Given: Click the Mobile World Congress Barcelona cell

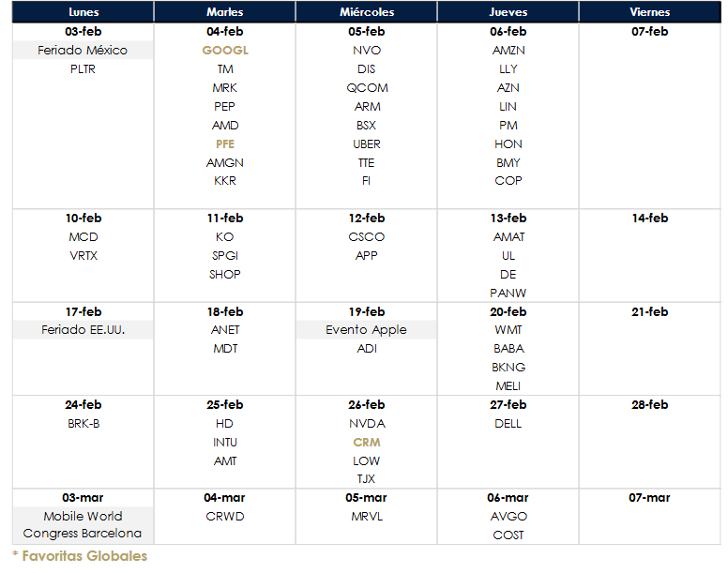Looking at the screenshot, I should point(83,525).
